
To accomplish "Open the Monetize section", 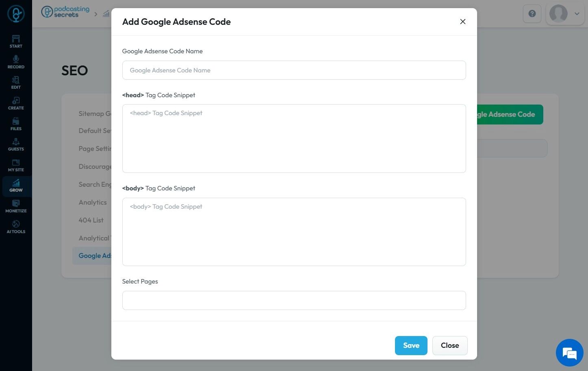I will coord(16,206).
